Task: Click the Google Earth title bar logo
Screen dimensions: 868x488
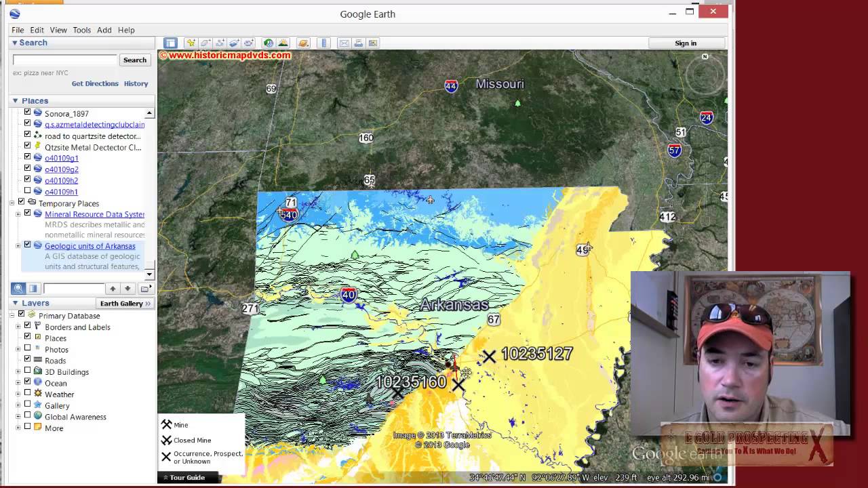Action: point(15,14)
